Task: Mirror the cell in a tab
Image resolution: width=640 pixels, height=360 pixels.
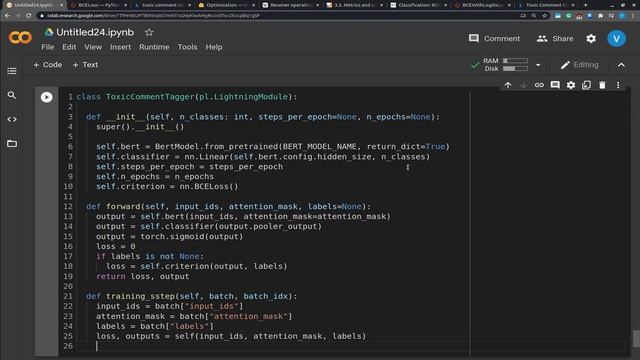Action: click(x=587, y=85)
